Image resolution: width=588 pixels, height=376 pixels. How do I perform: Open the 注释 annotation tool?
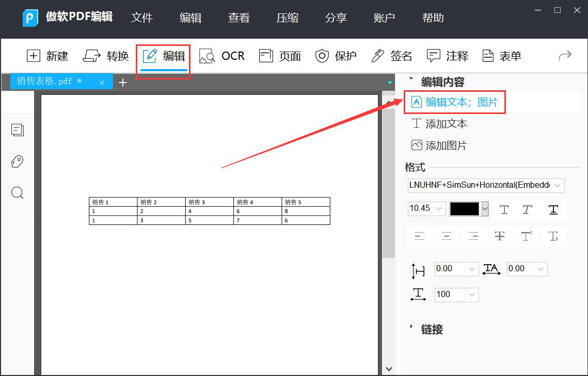coord(448,56)
